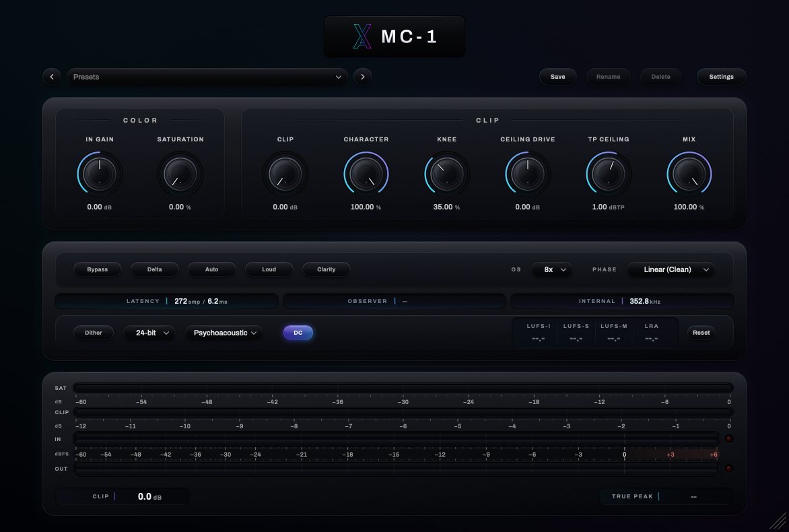Click the INTERNAL 352.8 kHz readout
789x532 pixels.
point(622,302)
